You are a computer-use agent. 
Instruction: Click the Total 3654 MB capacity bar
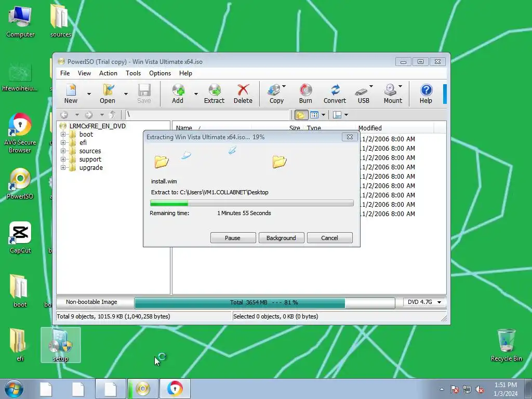[264, 303]
